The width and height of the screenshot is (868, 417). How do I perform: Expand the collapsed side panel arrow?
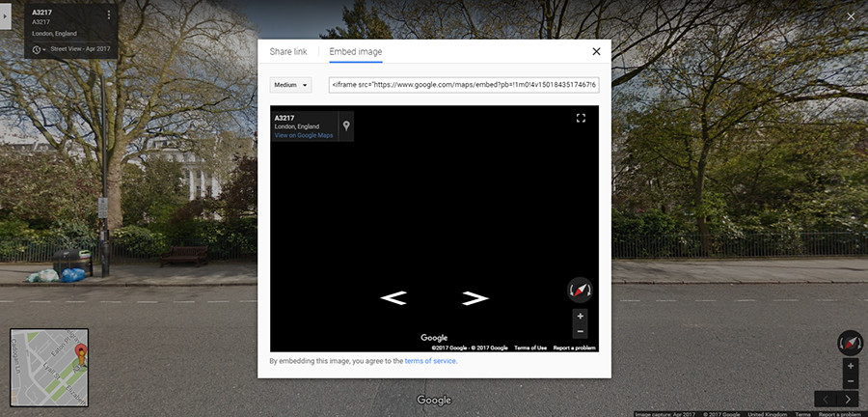tap(5, 17)
